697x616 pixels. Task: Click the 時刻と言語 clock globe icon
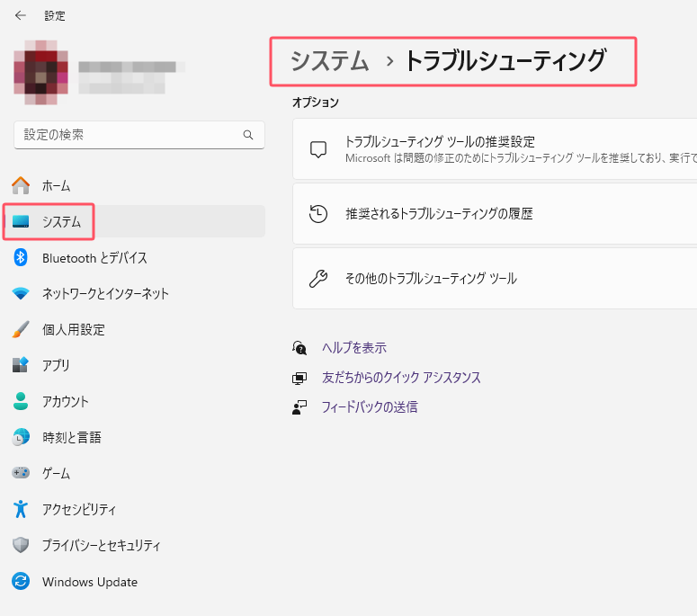click(21, 438)
